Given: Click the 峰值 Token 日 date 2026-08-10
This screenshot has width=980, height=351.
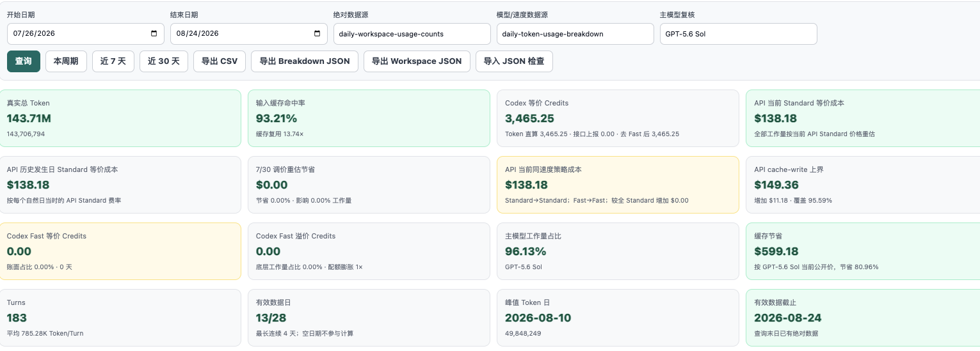Looking at the screenshot, I should tap(538, 318).
